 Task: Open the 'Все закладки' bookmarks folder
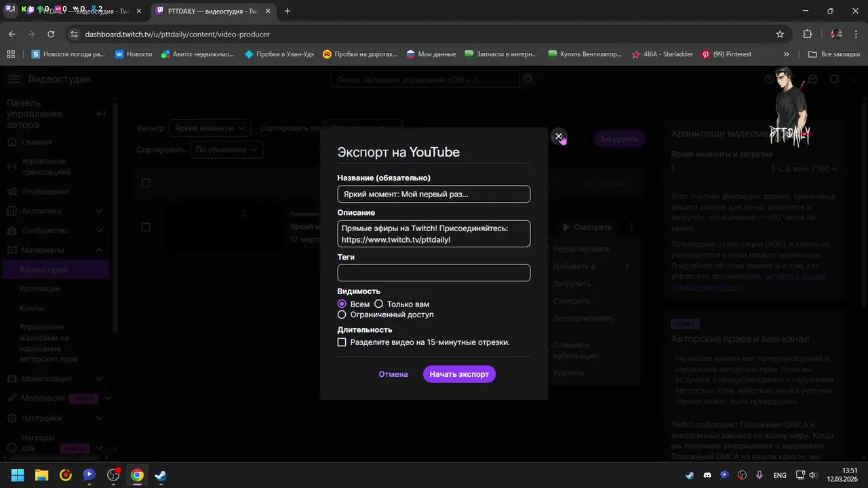[x=833, y=54]
